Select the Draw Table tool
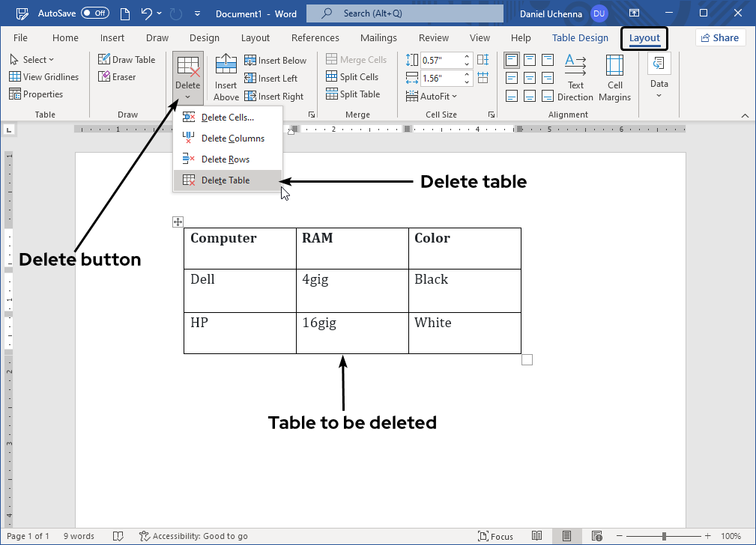Image resolution: width=756 pixels, height=545 pixels. (x=127, y=60)
